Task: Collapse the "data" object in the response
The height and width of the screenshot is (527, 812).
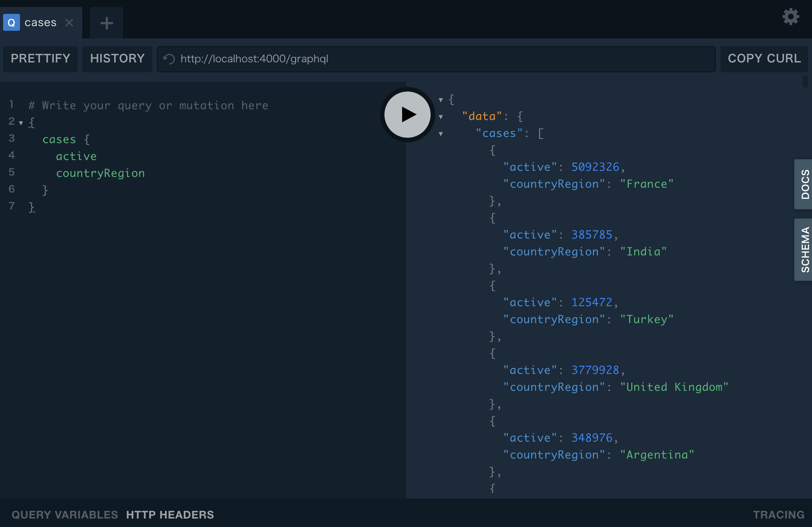Action: pos(441,117)
